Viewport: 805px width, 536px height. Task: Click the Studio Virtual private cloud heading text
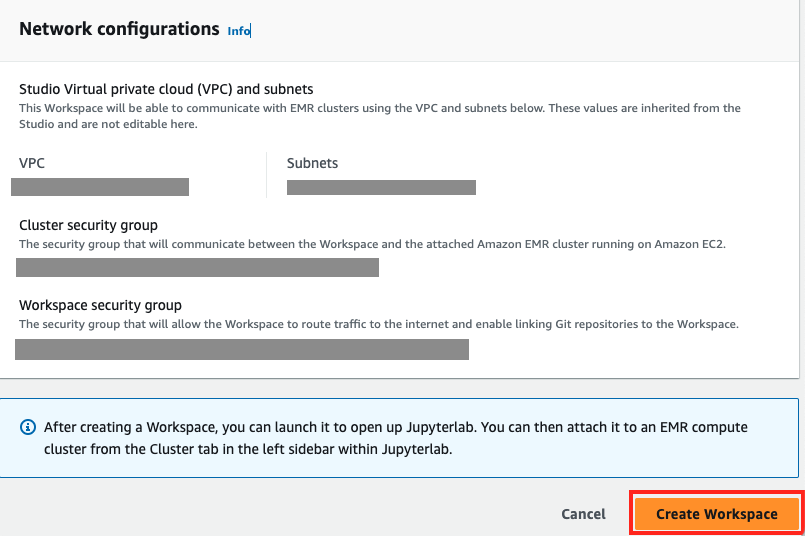(x=166, y=89)
